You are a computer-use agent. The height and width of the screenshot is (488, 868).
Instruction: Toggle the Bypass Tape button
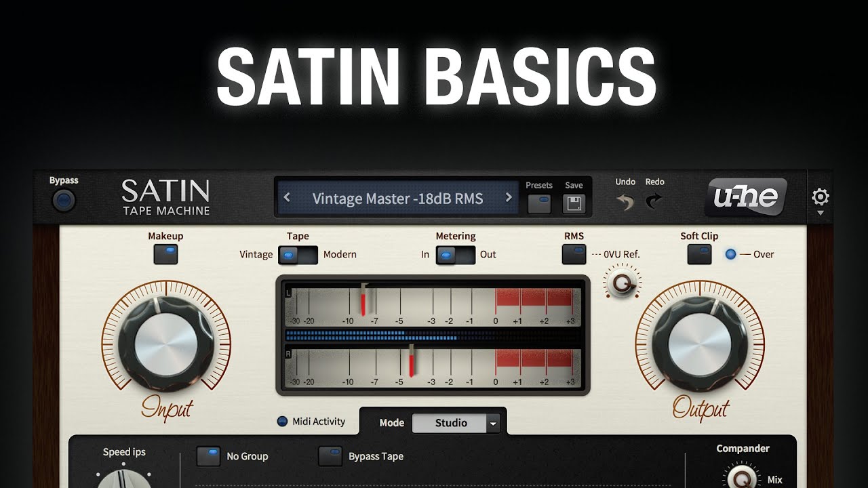click(x=330, y=456)
